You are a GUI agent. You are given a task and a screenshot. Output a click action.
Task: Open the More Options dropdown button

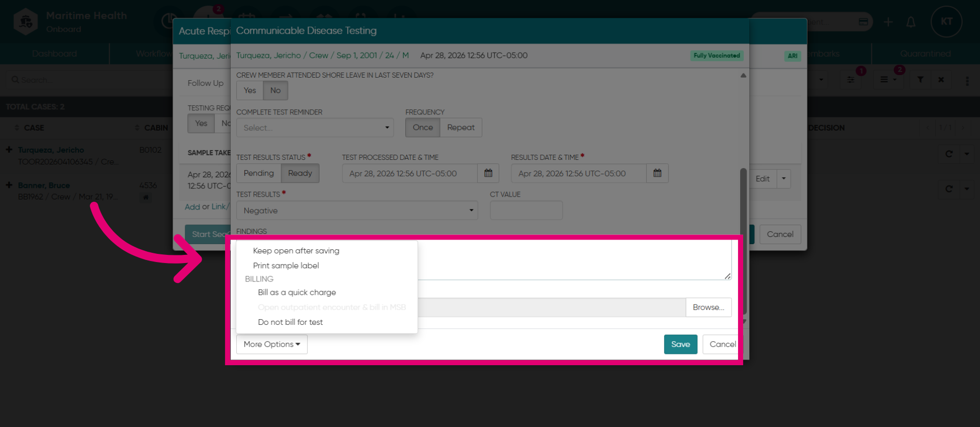point(272,344)
